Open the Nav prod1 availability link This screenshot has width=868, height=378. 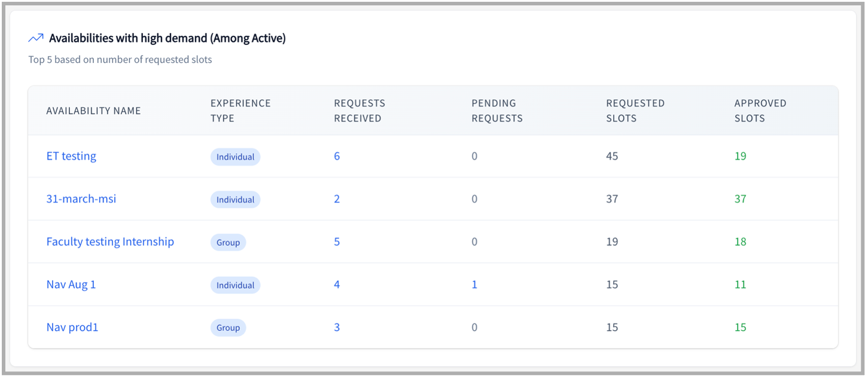[72, 327]
